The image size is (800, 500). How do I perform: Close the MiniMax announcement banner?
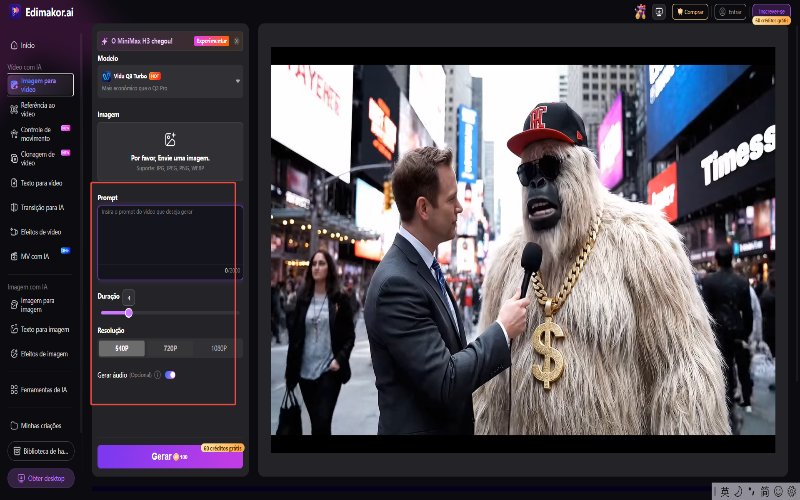(237, 41)
